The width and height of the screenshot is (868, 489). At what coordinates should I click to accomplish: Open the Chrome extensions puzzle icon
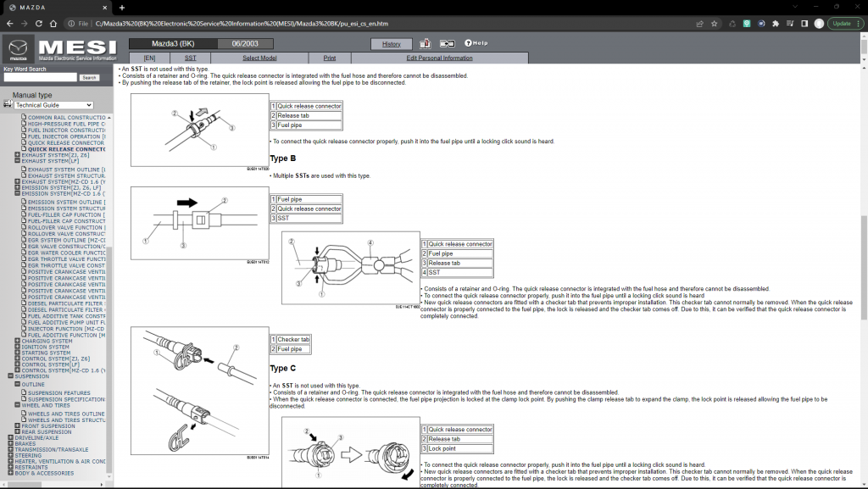[x=776, y=24]
